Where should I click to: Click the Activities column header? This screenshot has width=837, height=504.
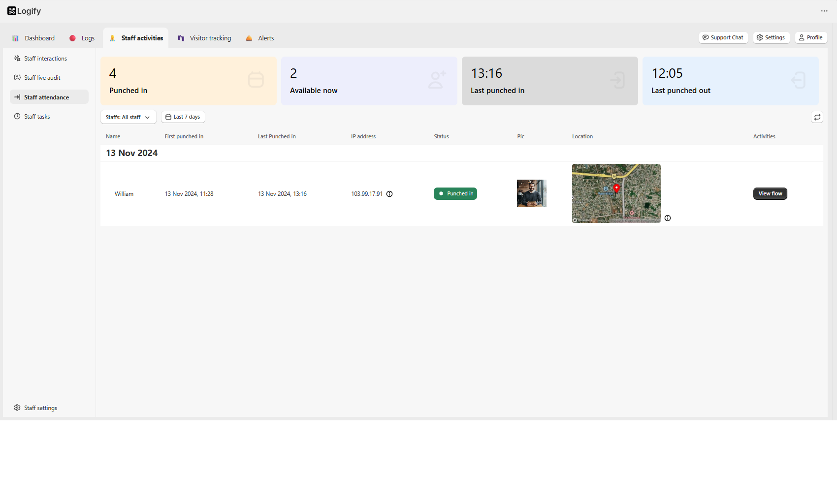(x=764, y=136)
